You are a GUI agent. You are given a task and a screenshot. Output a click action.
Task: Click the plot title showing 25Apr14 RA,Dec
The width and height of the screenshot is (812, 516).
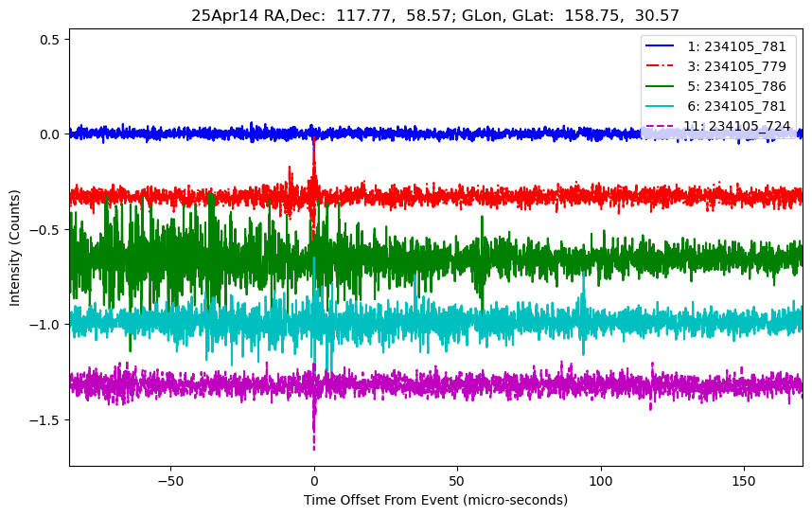click(x=435, y=15)
